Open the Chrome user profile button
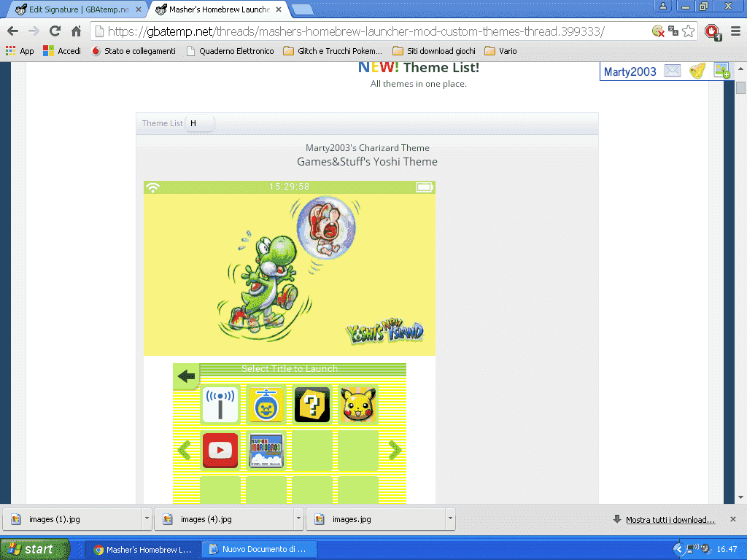747x560 pixels. click(662, 6)
